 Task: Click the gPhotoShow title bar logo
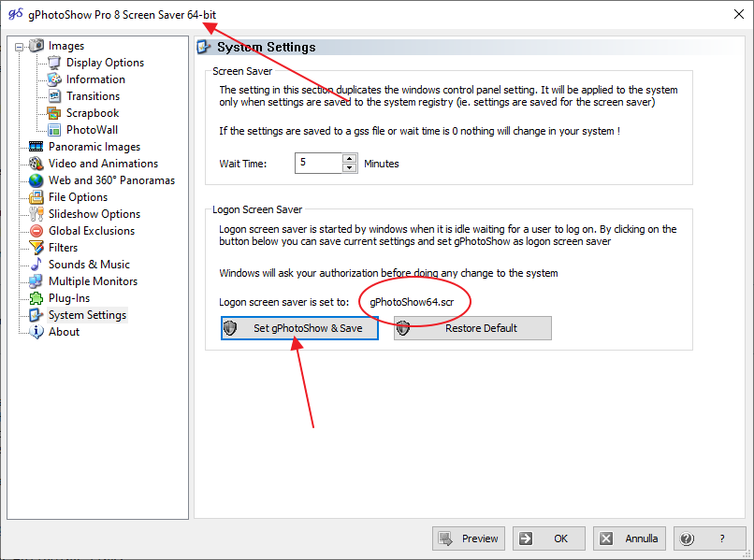(15, 14)
